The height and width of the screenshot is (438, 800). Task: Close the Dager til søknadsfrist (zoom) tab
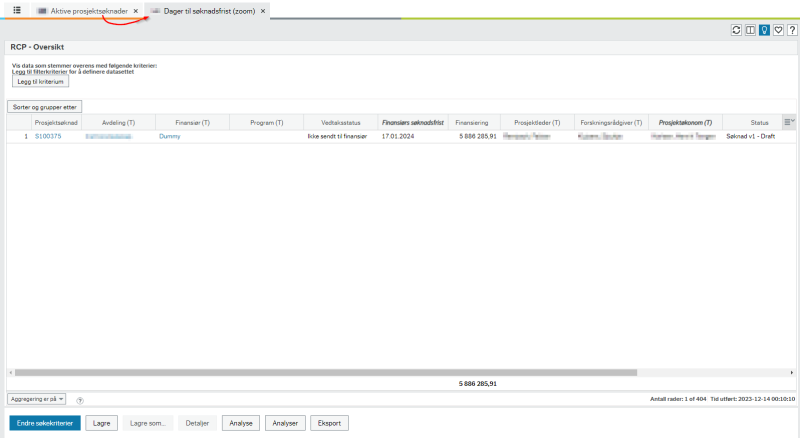[263, 11]
